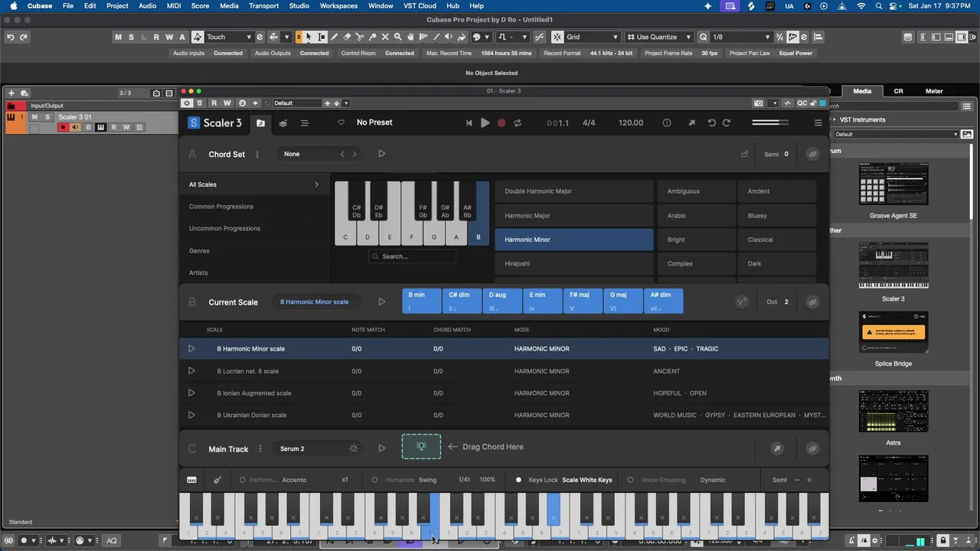
Task: Select the Double Harmonic Major scale
Action: tap(574, 191)
